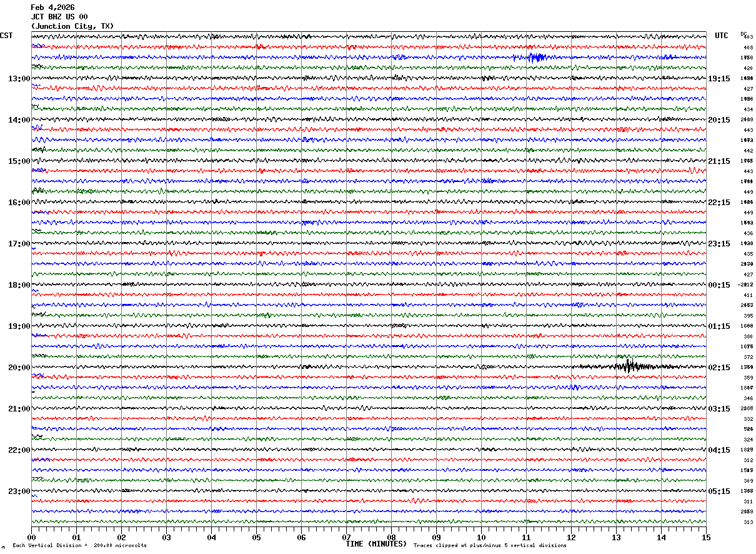This screenshot has height=554, width=756.
Task: Click minute 04 tick label on time axis
Action: tap(211, 537)
